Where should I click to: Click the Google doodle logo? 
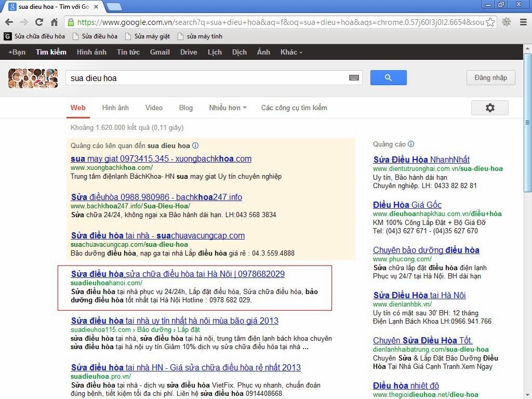click(33, 78)
